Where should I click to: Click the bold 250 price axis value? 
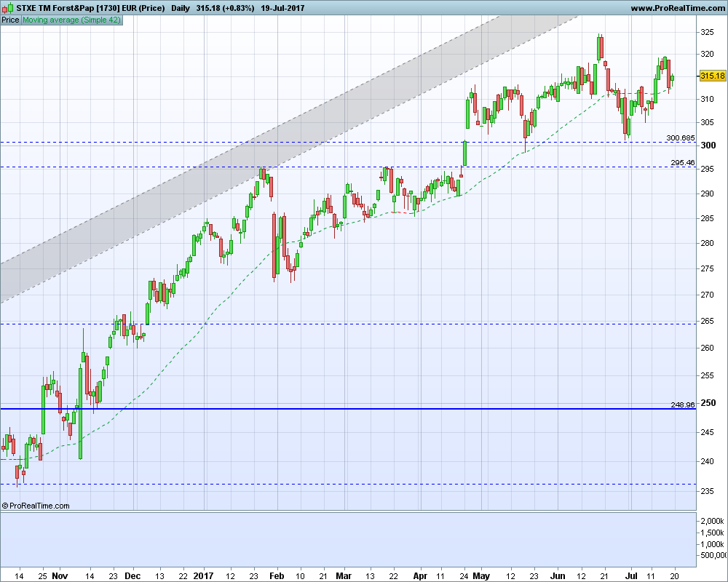click(x=708, y=403)
